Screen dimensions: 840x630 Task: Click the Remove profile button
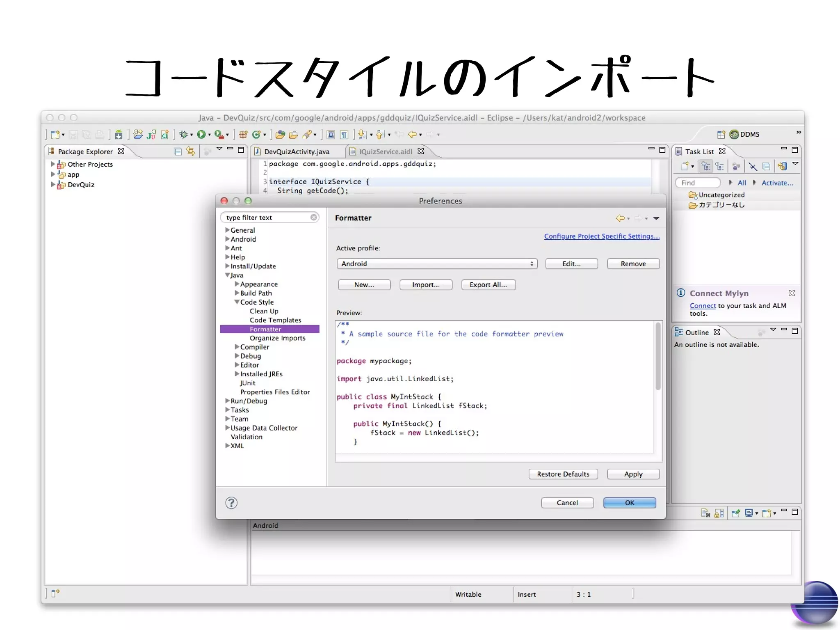(633, 263)
